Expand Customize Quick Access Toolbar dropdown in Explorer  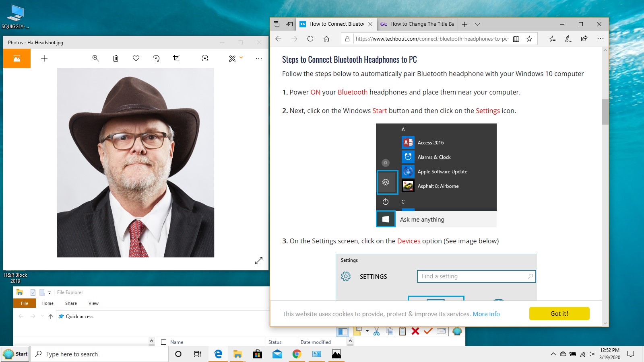click(x=49, y=292)
